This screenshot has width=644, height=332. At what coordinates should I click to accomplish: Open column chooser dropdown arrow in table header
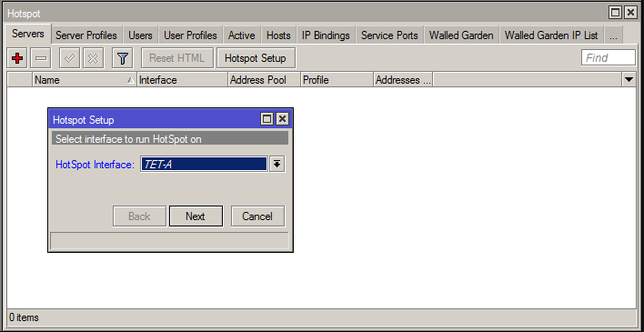point(629,80)
